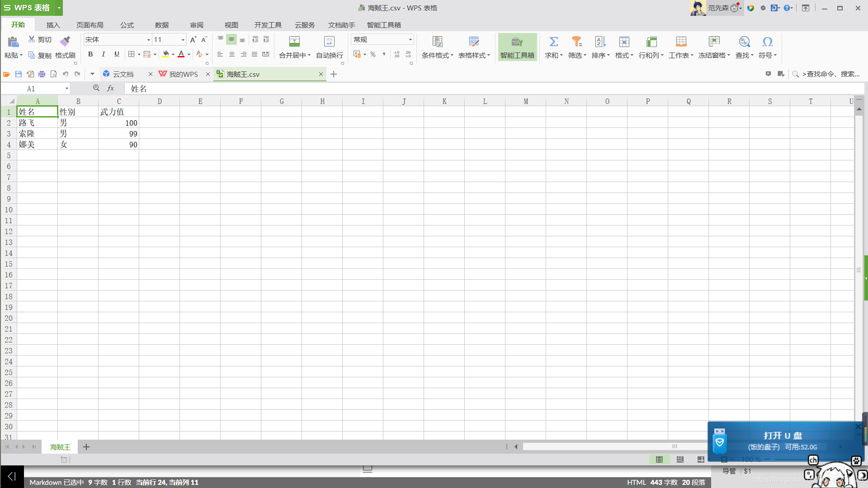Click the Conditional Formatting (条件格式) icon

pyautogui.click(x=437, y=42)
